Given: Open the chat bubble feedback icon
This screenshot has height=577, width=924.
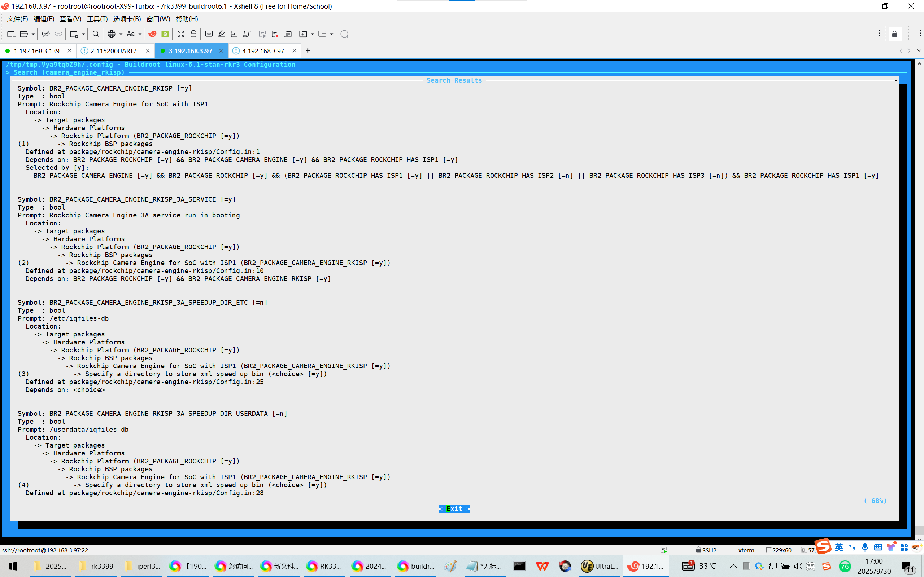Looking at the screenshot, I should point(344,34).
